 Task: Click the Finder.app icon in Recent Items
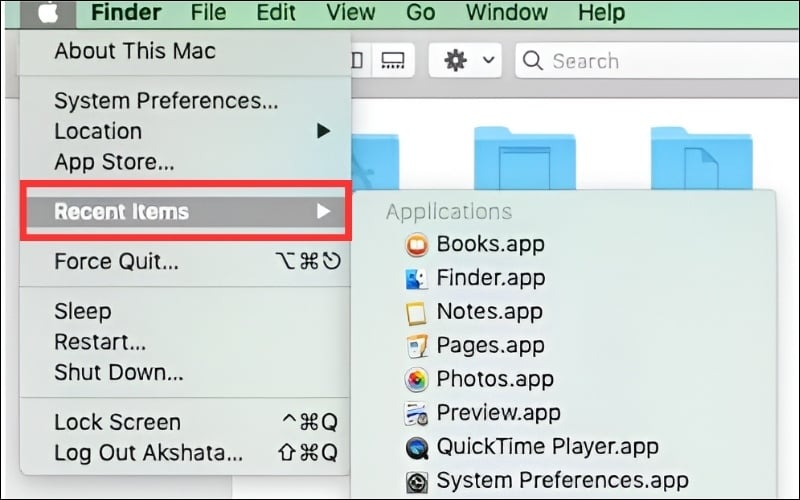coord(416,279)
